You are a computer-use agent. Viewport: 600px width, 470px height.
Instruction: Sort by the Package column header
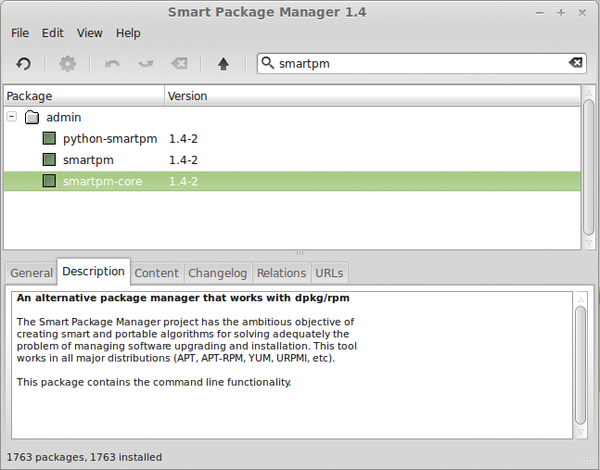(x=83, y=96)
